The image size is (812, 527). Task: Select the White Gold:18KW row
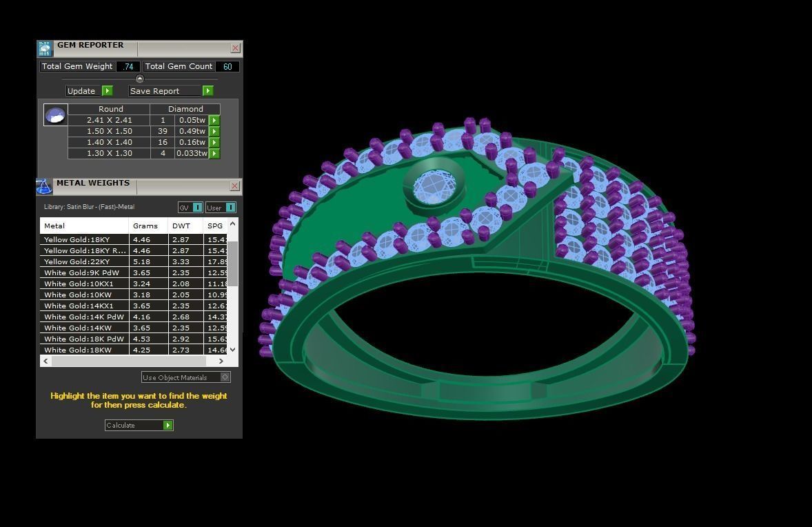134,350
